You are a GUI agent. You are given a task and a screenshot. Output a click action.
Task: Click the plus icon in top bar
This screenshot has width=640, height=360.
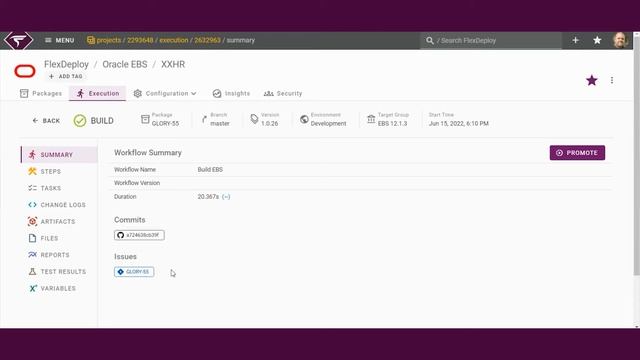(576, 40)
